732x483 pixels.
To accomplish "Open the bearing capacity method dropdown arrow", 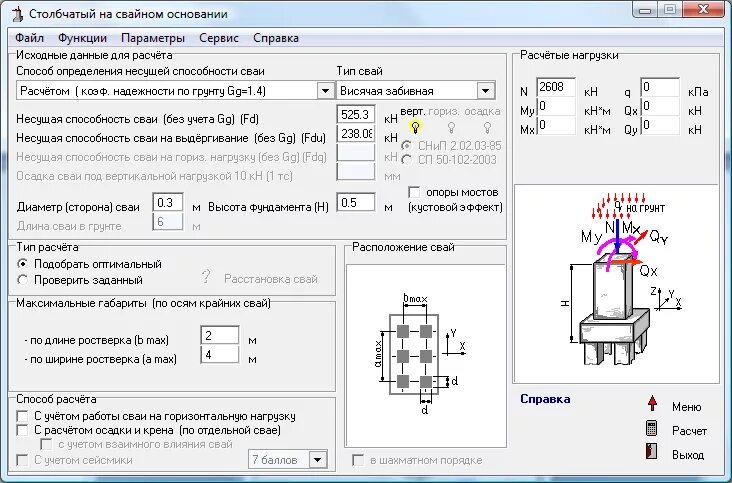I will pyautogui.click(x=325, y=91).
